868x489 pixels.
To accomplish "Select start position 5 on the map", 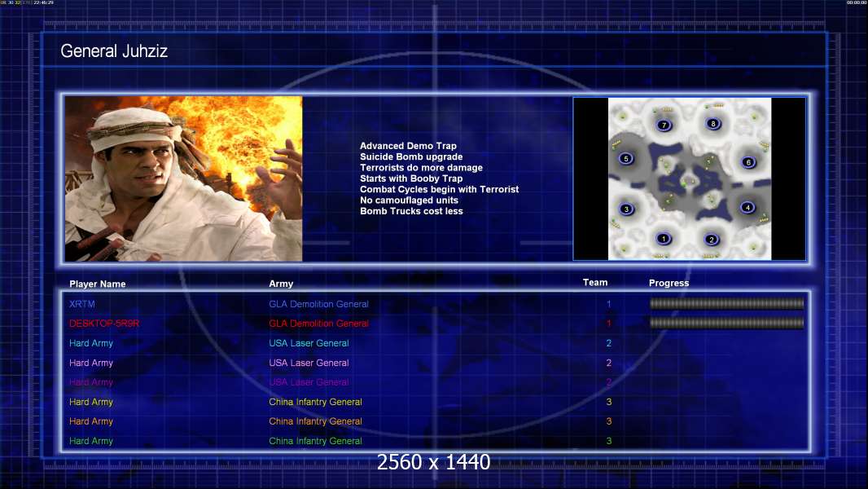I will (x=626, y=158).
